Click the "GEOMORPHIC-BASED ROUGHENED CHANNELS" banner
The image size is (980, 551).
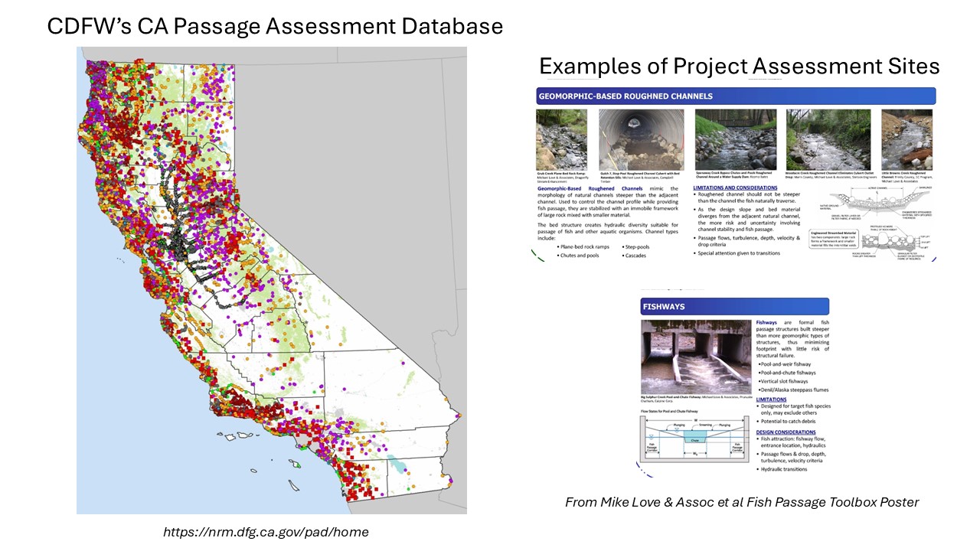coord(735,96)
